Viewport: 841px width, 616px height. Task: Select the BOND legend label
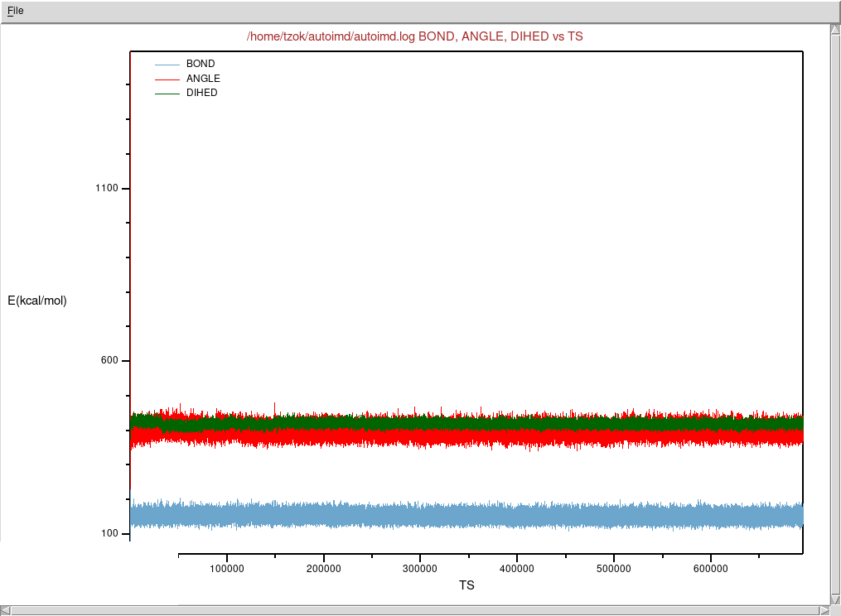(x=201, y=64)
